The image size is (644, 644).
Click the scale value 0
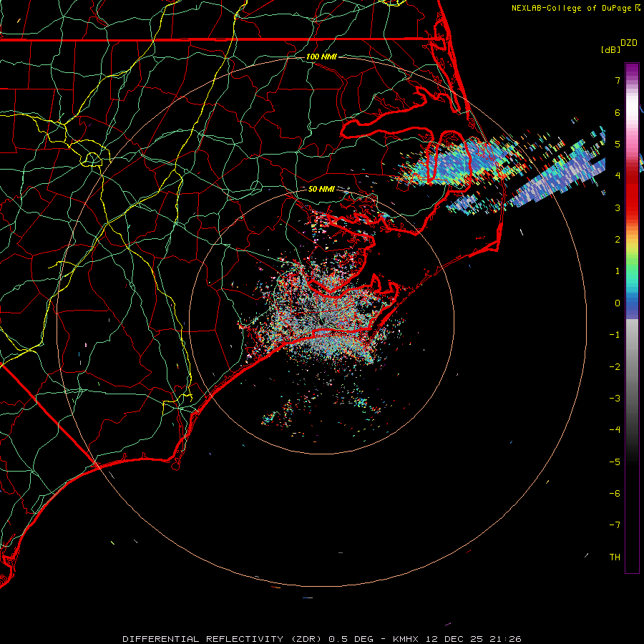(618, 303)
